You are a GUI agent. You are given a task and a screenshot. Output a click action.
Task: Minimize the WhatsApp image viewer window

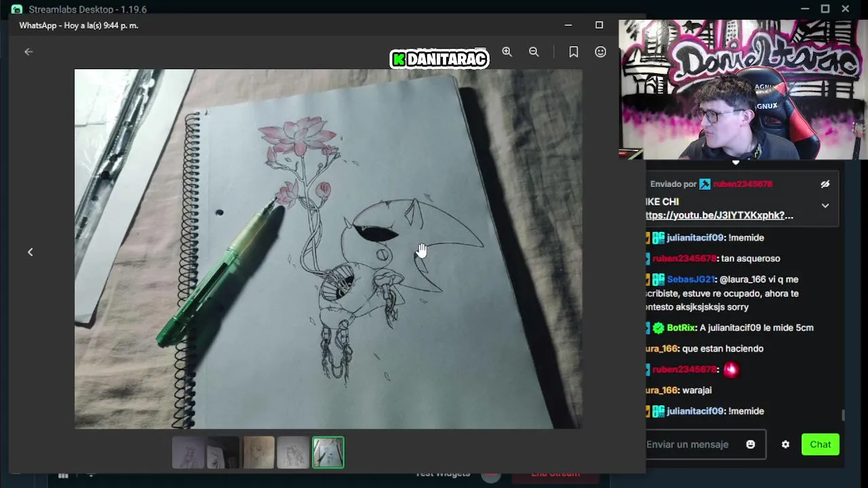pos(568,25)
